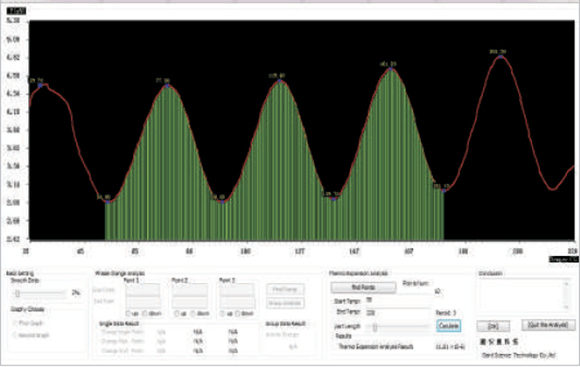
Task: Click the Start Temp input field
Action: point(398,301)
